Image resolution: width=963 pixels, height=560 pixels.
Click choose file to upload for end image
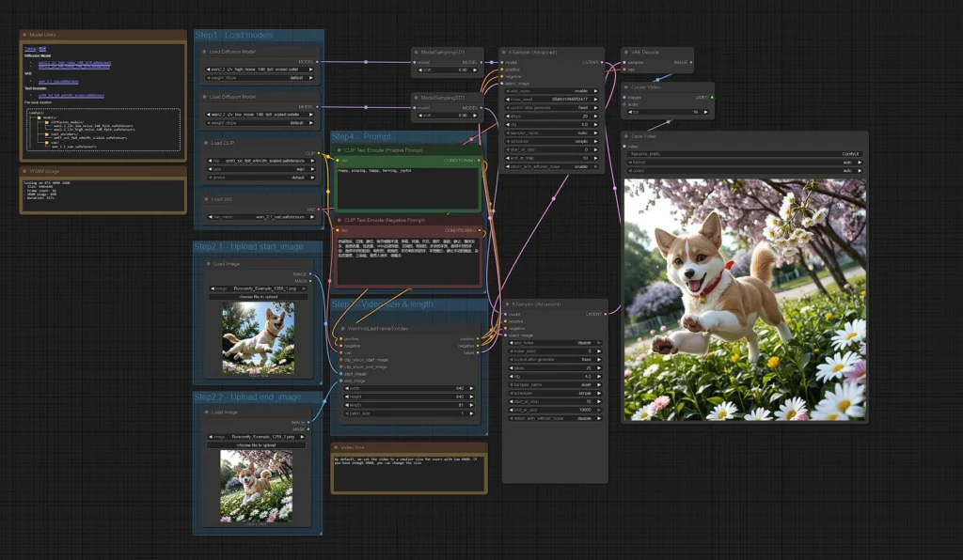pos(256,444)
